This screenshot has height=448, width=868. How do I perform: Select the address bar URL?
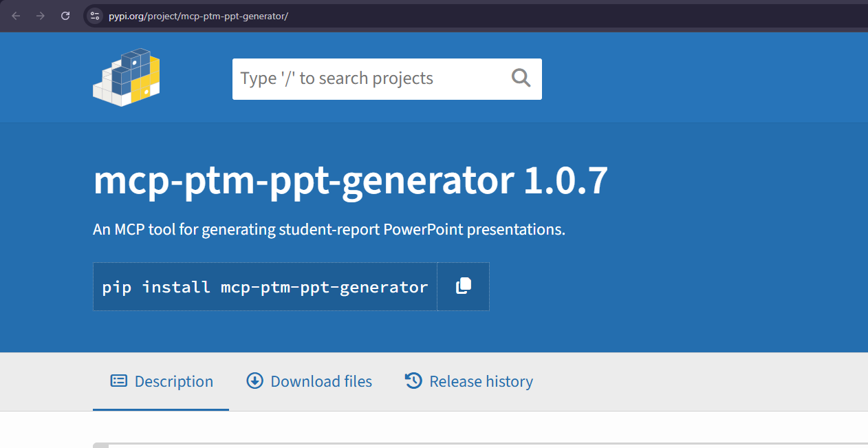(198, 16)
